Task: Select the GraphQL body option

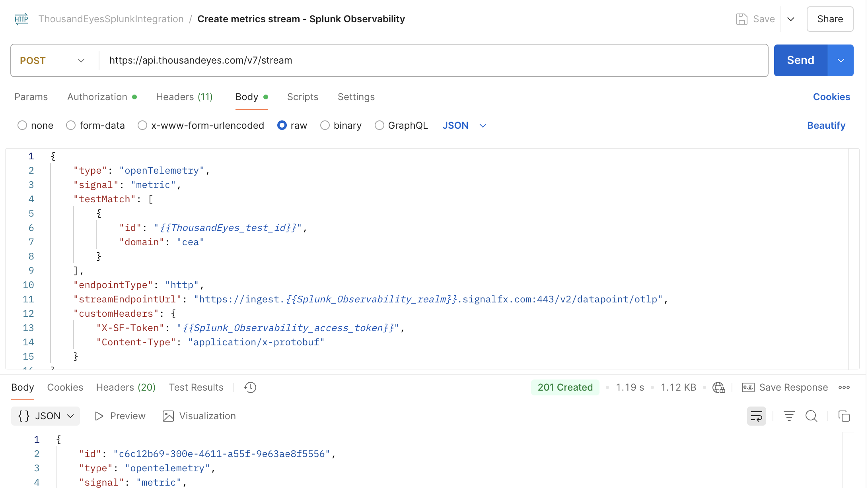Action: coord(380,126)
